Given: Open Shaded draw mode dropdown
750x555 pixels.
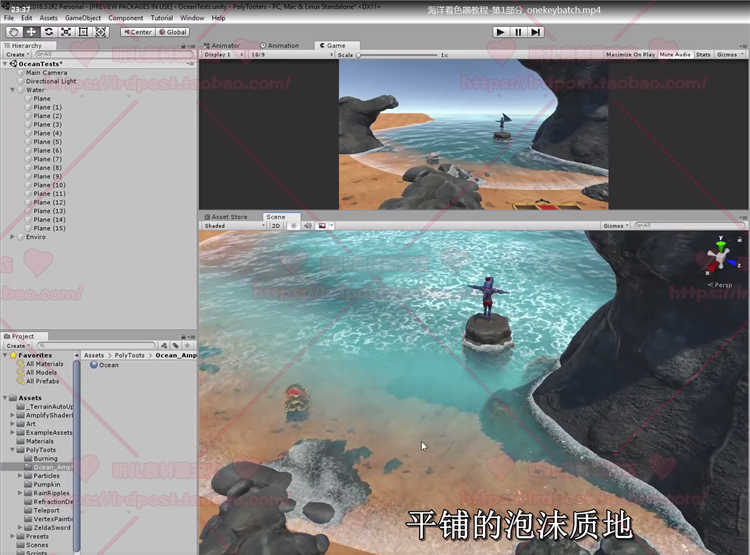Looking at the screenshot, I should tap(234, 226).
